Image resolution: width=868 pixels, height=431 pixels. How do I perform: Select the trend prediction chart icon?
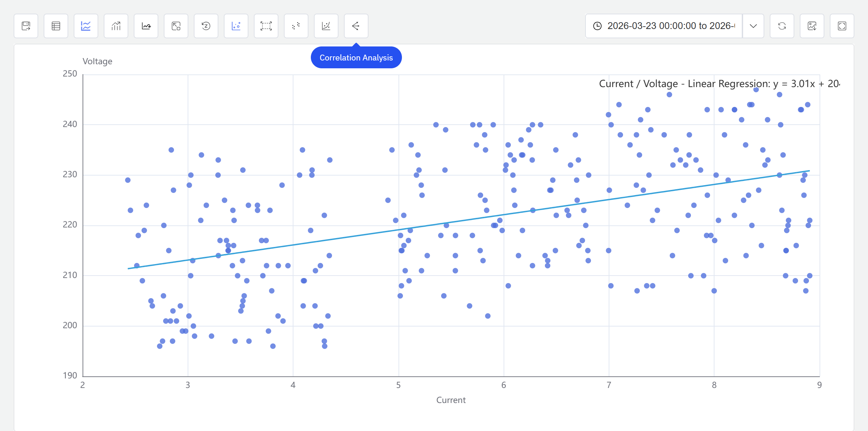pos(146,26)
